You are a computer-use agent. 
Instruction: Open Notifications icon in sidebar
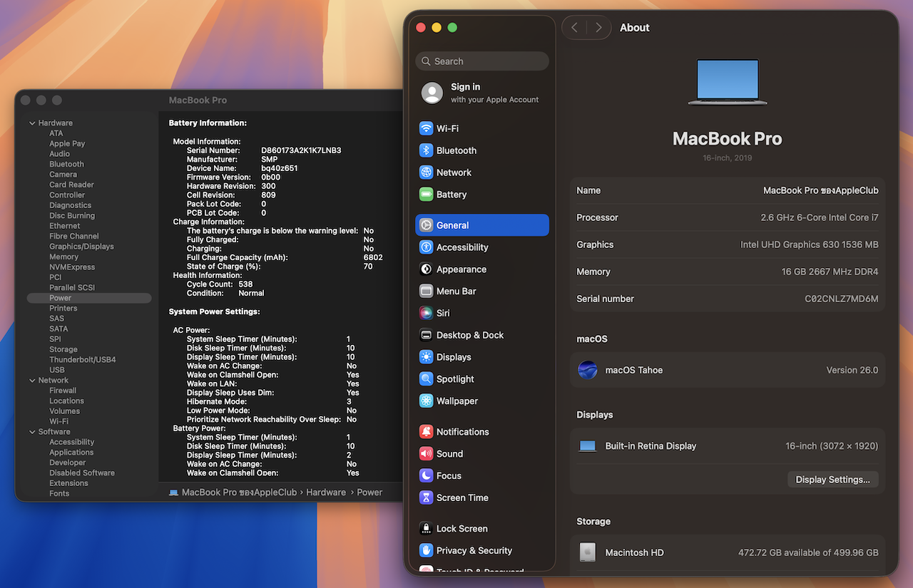tap(426, 432)
